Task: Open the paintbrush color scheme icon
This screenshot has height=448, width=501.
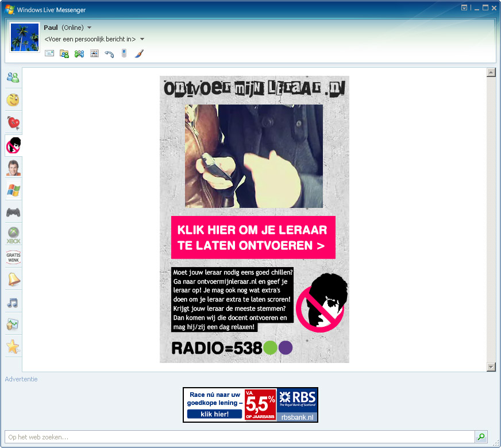Action: (x=139, y=53)
